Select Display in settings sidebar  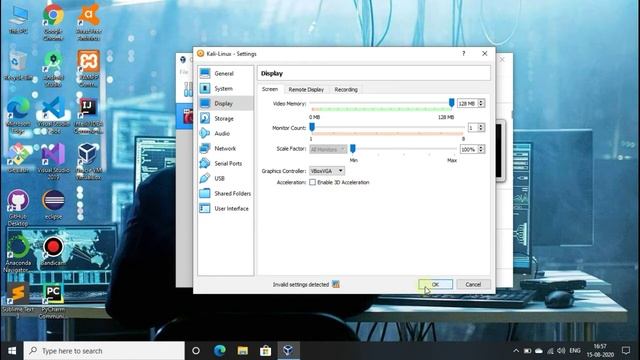tap(226, 104)
